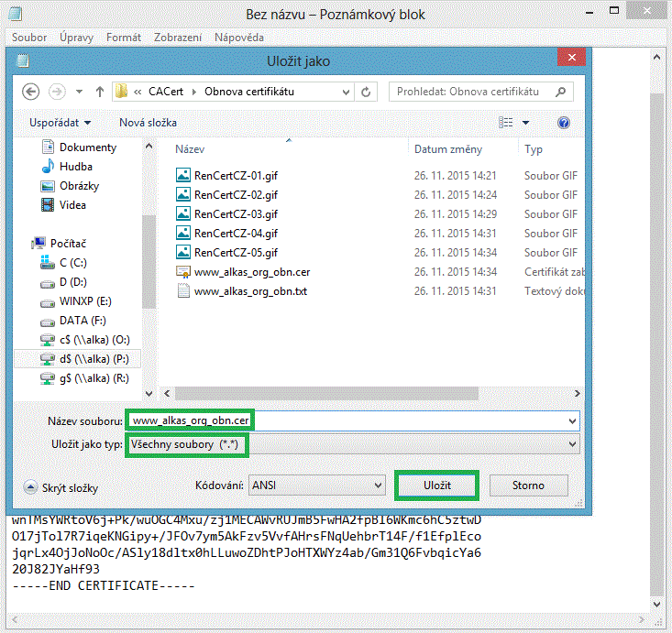Click the view layout icon
Viewport: 672px width, 633px height.
505,122
